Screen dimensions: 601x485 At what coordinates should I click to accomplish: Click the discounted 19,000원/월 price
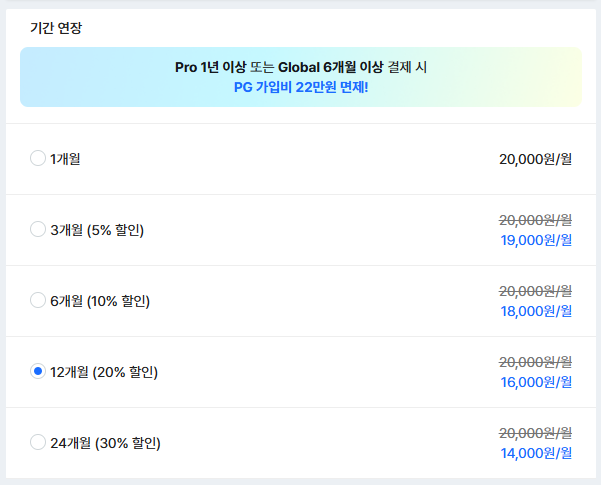pyautogui.click(x=536, y=240)
